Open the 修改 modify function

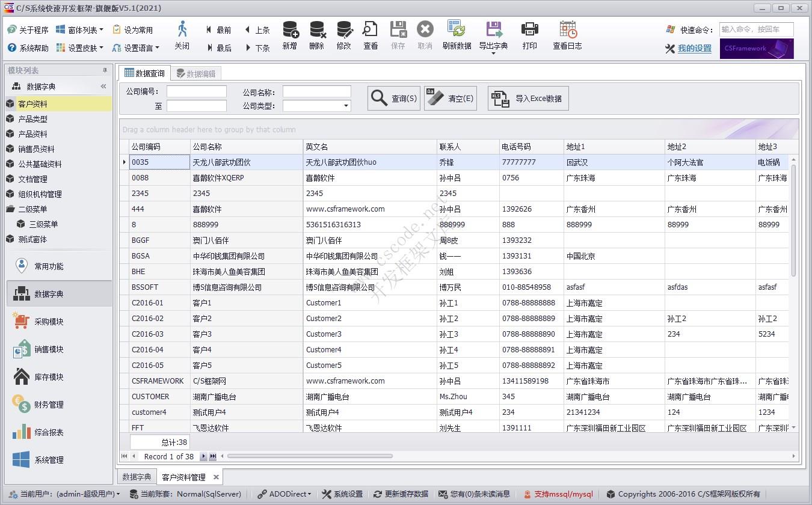point(344,36)
